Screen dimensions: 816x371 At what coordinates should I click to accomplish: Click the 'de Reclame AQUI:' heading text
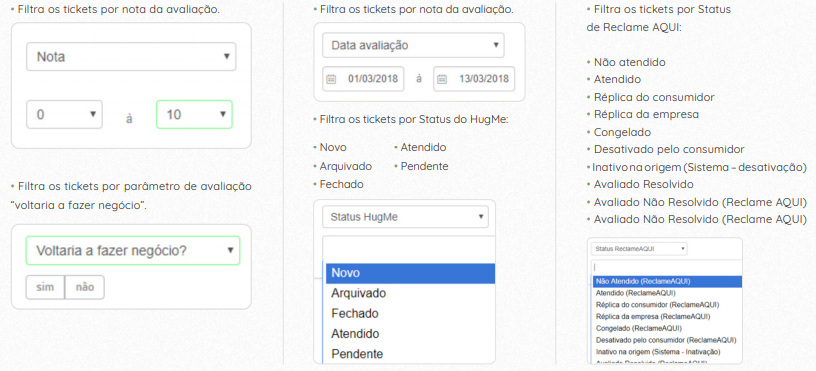pyautogui.click(x=634, y=28)
